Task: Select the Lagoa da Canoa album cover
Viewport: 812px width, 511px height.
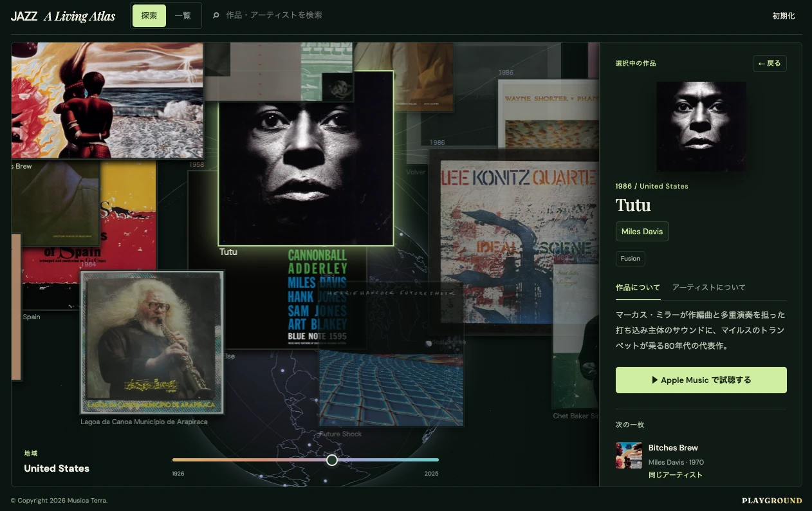Action: [x=152, y=342]
